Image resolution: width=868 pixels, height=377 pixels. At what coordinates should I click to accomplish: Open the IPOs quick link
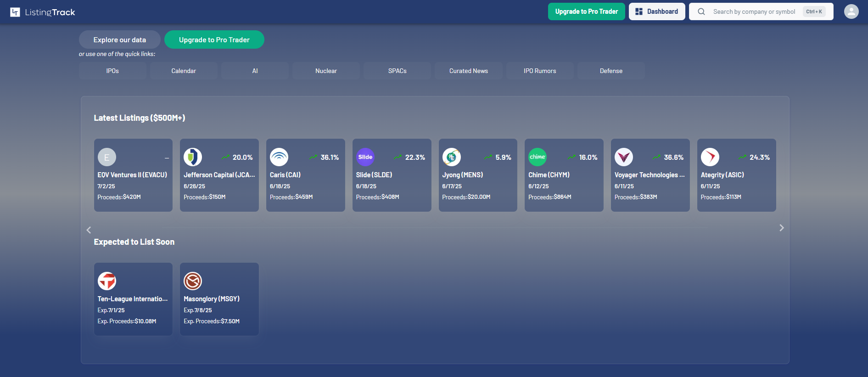(x=112, y=71)
